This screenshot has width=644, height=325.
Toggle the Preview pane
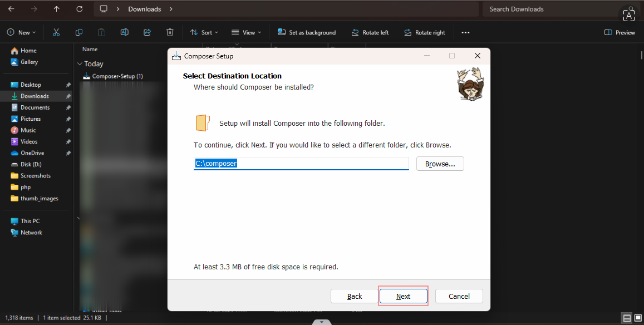[x=620, y=32]
